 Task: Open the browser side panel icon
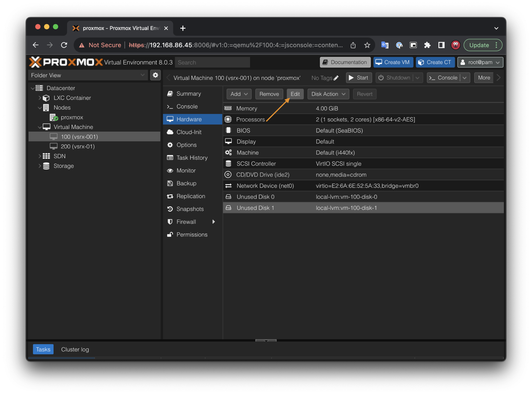[x=441, y=45]
